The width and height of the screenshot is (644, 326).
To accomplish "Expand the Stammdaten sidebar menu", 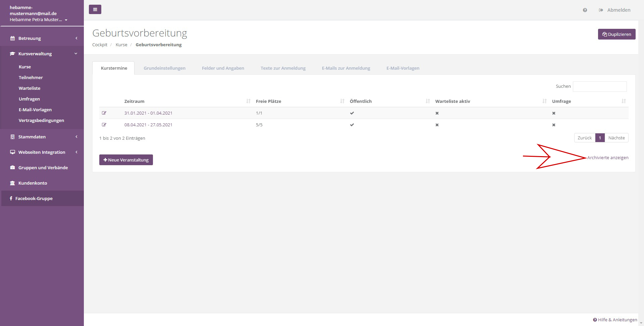I will pyautogui.click(x=32, y=137).
